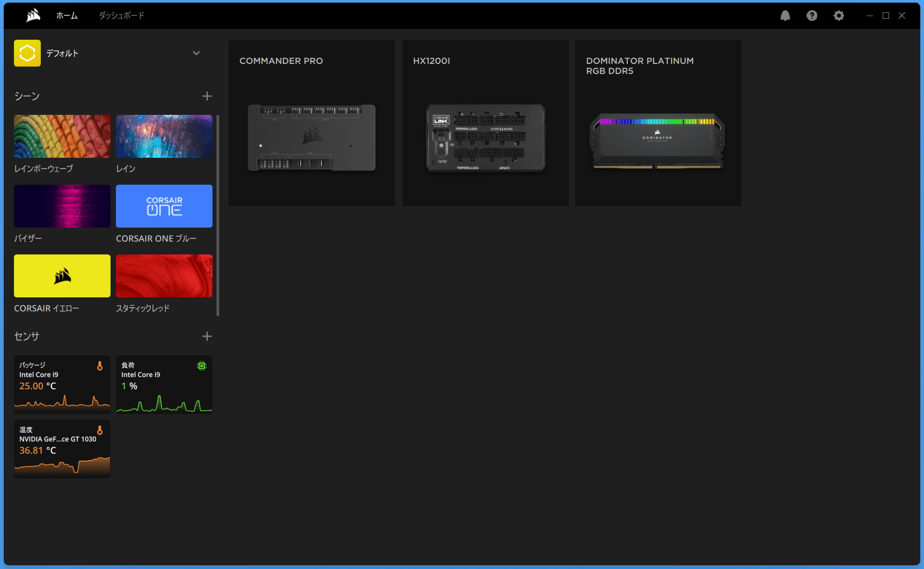Click the package temperature thermometer icon
This screenshot has width=924, height=569.
tap(100, 366)
